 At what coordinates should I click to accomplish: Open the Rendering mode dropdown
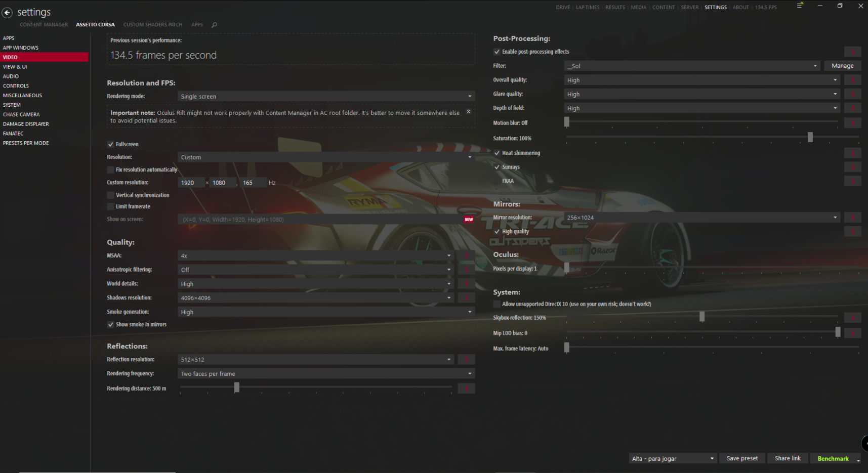point(326,96)
